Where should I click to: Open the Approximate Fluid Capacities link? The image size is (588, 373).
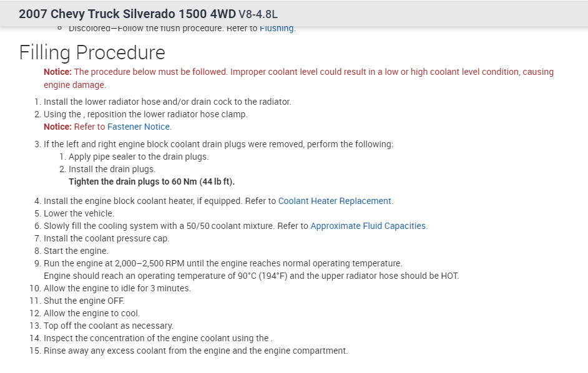pos(368,226)
